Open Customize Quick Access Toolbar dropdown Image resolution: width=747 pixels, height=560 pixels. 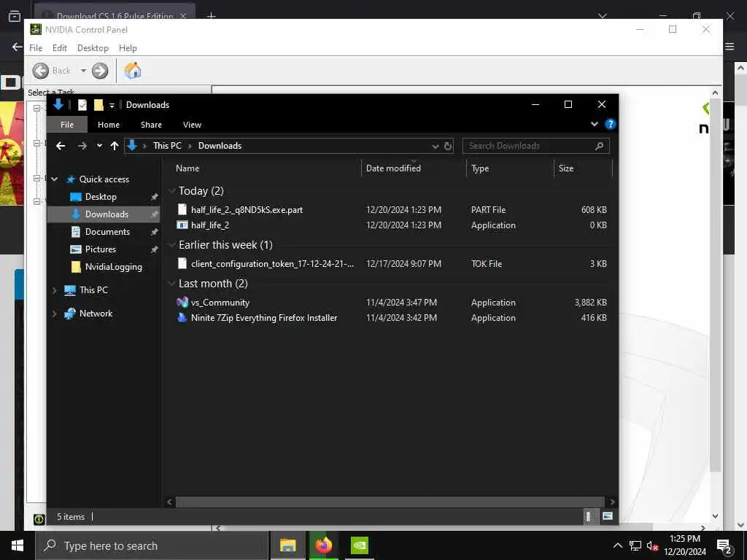pyautogui.click(x=112, y=105)
